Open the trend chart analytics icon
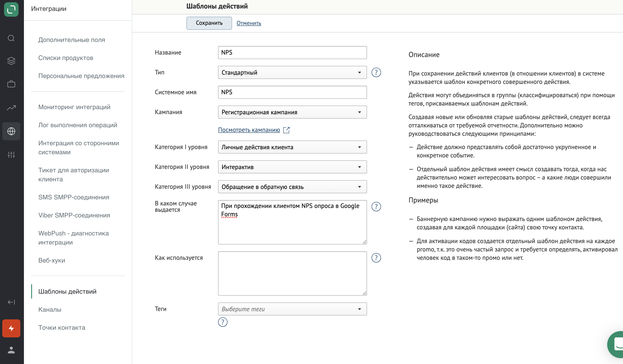 (11, 108)
